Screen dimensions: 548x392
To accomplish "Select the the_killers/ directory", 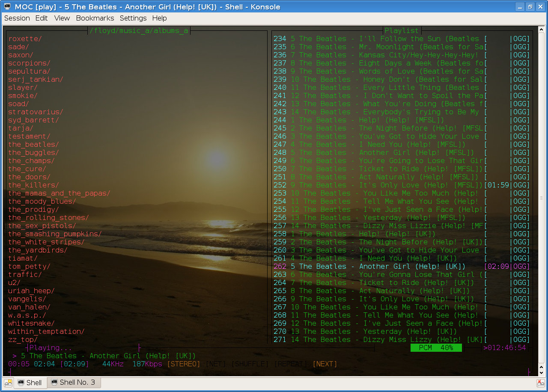I will click(34, 185).
